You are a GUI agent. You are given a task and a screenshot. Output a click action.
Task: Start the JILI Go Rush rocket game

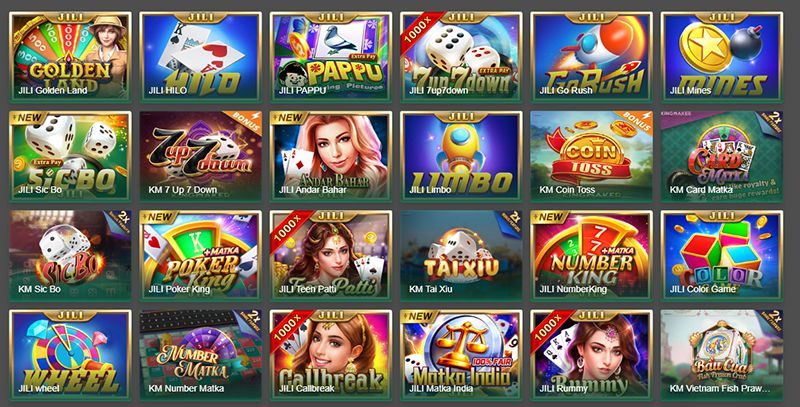click(591, 57)
